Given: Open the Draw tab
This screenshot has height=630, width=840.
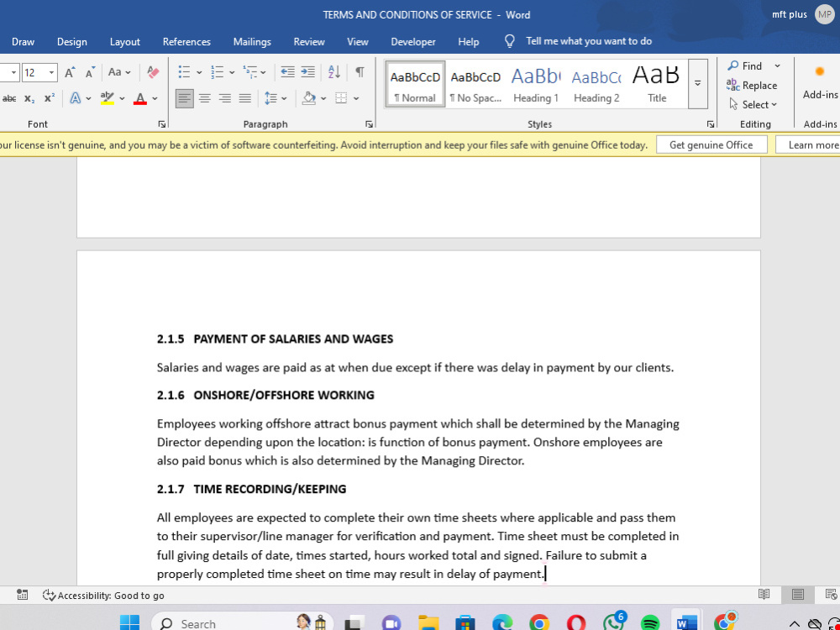Looking at the screenshot, I should click(23, 42).
